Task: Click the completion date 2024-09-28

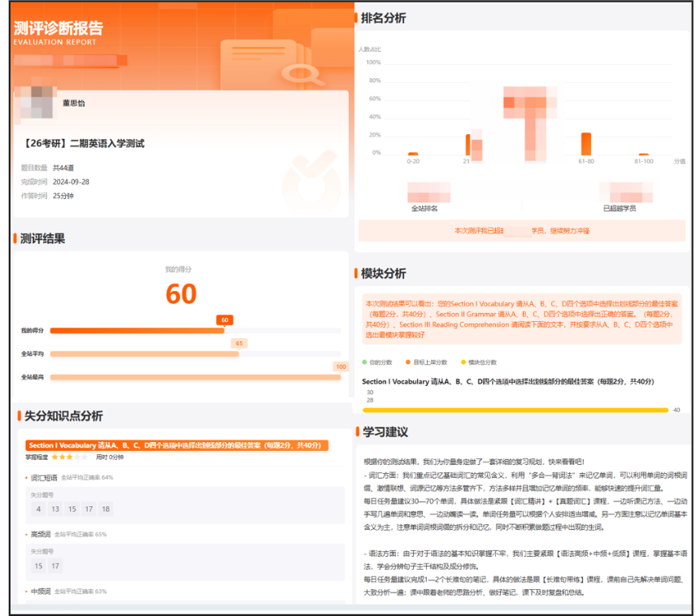Action: pos(71,182)
